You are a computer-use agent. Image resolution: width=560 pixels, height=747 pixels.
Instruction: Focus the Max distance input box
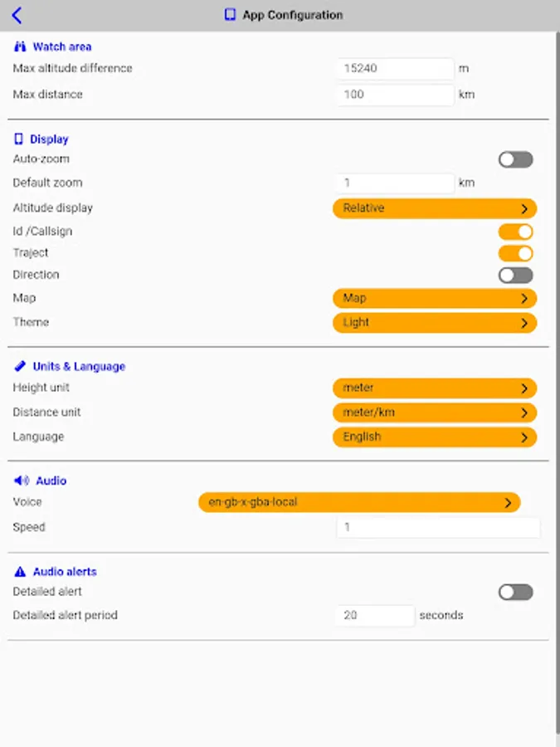pyautogui.click(x=395, y=95)
